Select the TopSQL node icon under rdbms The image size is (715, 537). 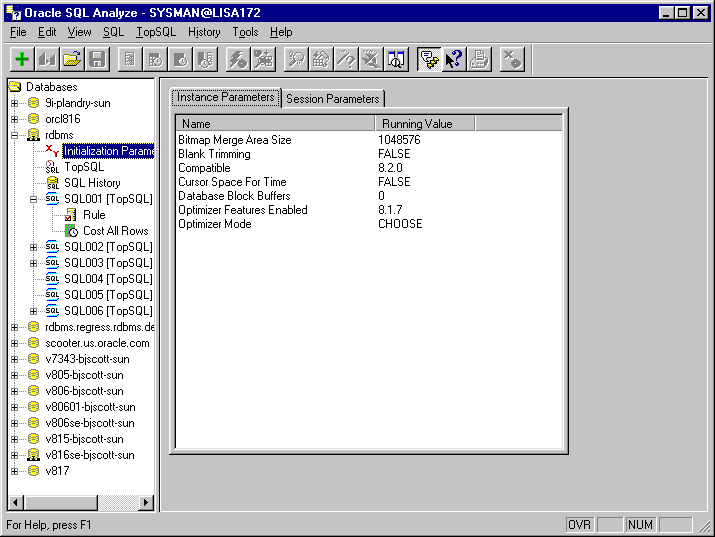click(53, 167)
